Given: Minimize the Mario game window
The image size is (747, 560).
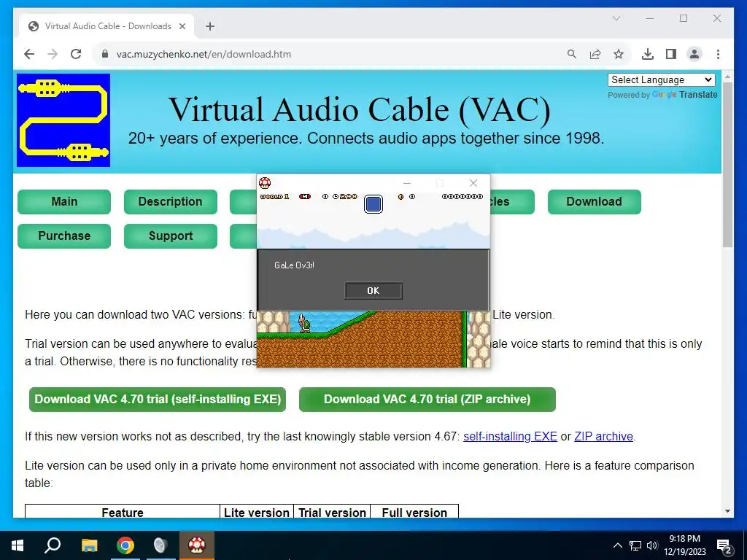Looking at the screenshot, I should pyautogui.click(x=407, y=183).
